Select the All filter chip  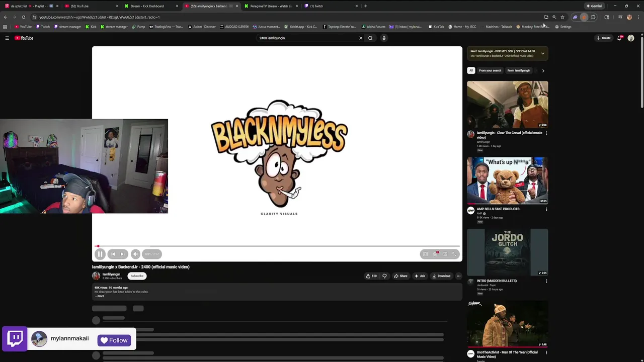click(x=471, y=70)
